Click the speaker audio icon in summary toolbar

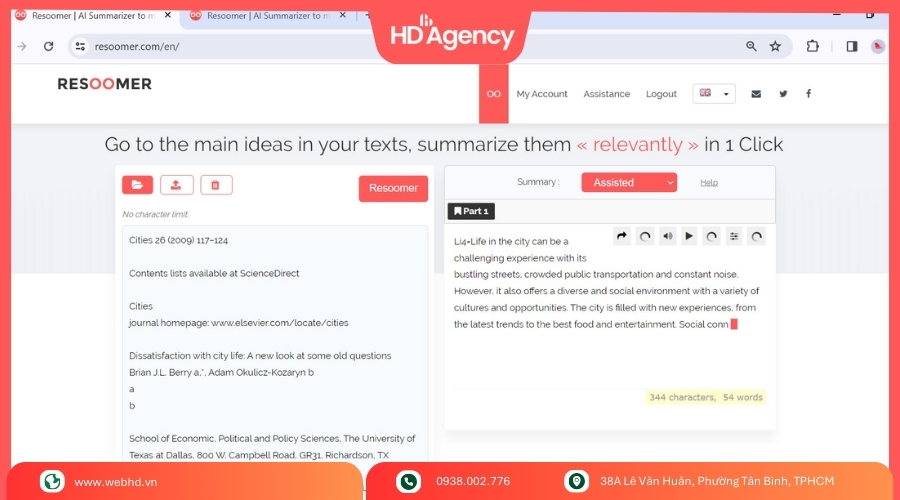(x=667, y=236)
